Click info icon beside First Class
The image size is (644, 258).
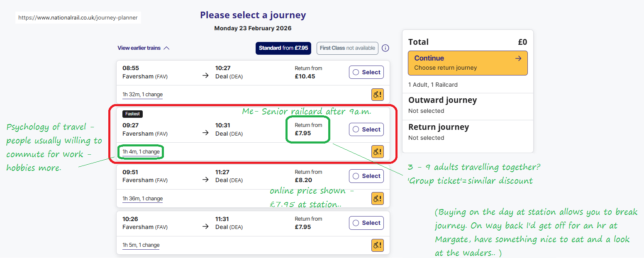pyautogui.click(x=385, y=48)
